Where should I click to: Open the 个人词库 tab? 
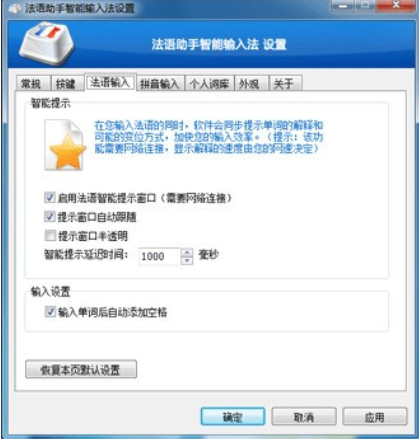[x=210, y=83]
